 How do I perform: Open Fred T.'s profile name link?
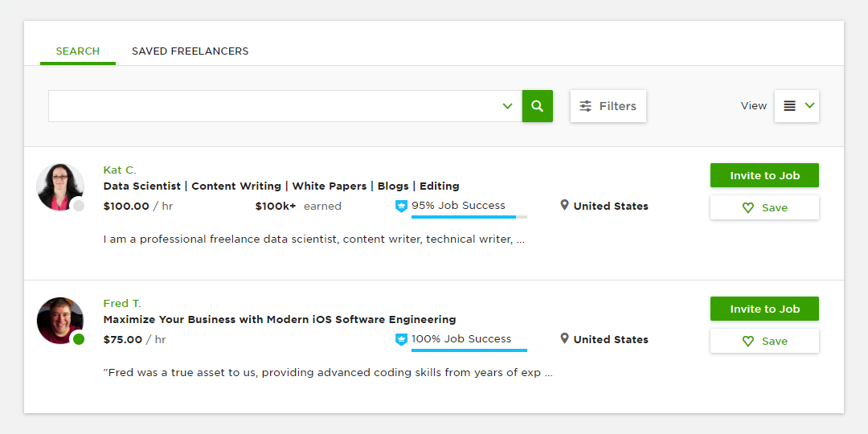point(122,303)
